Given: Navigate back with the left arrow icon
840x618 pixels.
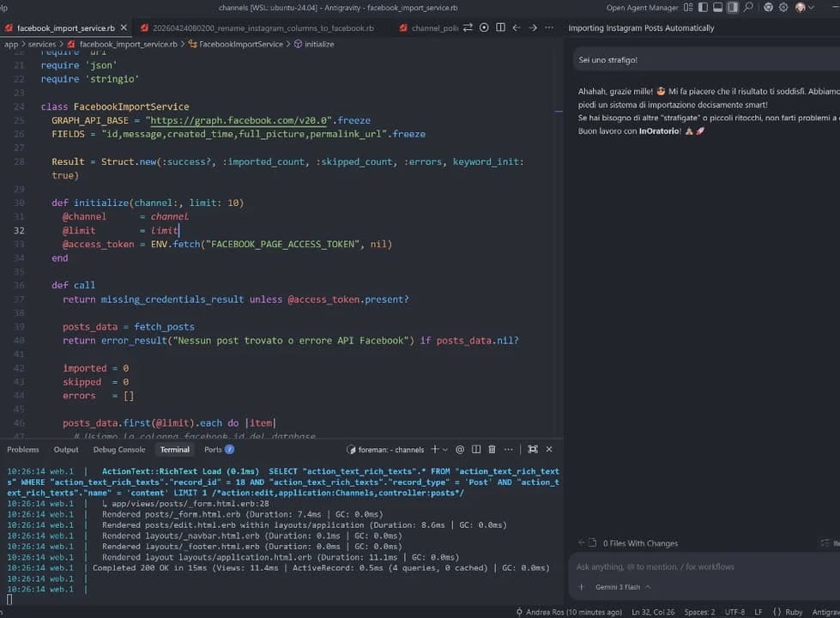Looking at the screenshot, I should tap(517, 27).
